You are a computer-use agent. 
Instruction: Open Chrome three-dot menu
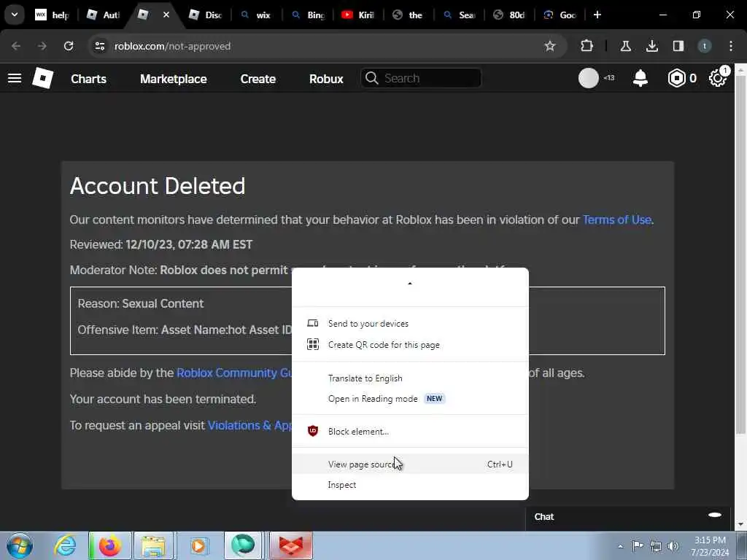(731, 46)
